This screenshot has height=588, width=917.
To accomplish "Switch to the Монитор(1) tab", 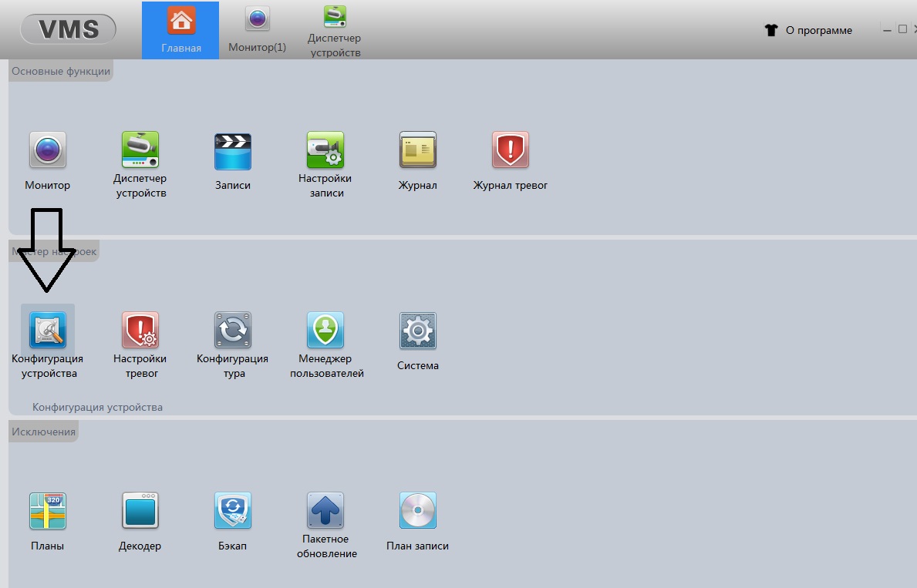I will tap(257, 30).
